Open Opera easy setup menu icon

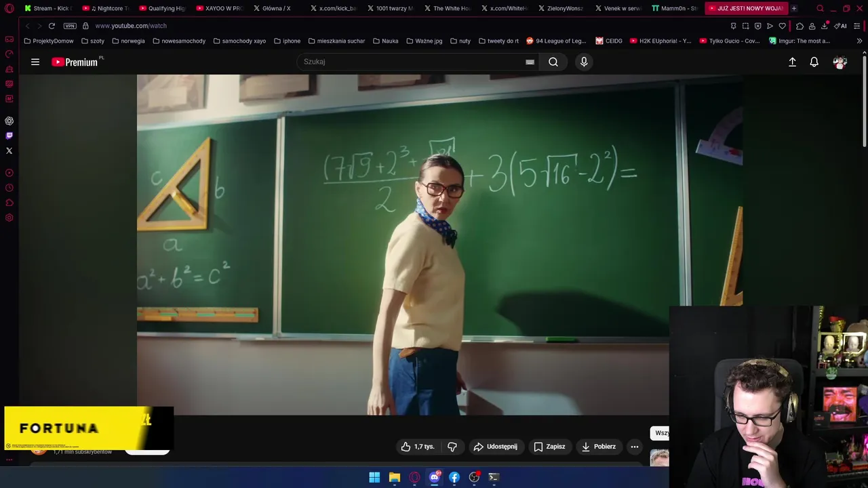tap(857, 26)
